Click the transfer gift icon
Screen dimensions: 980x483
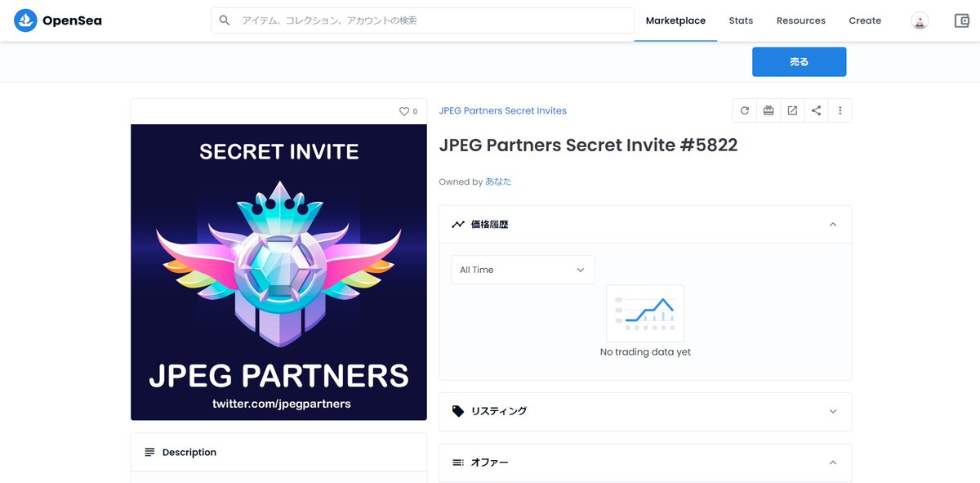[x=768, y=110]
